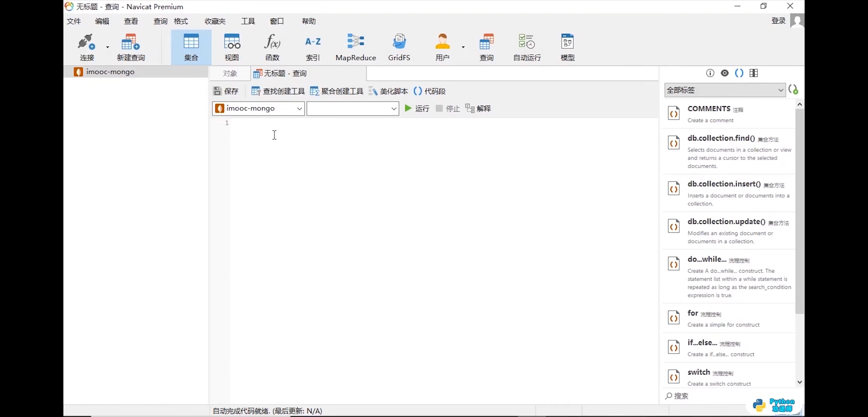Expand the empty database dropdown
Viewport: 868px width, 417px height.
[x=353, y=108]
